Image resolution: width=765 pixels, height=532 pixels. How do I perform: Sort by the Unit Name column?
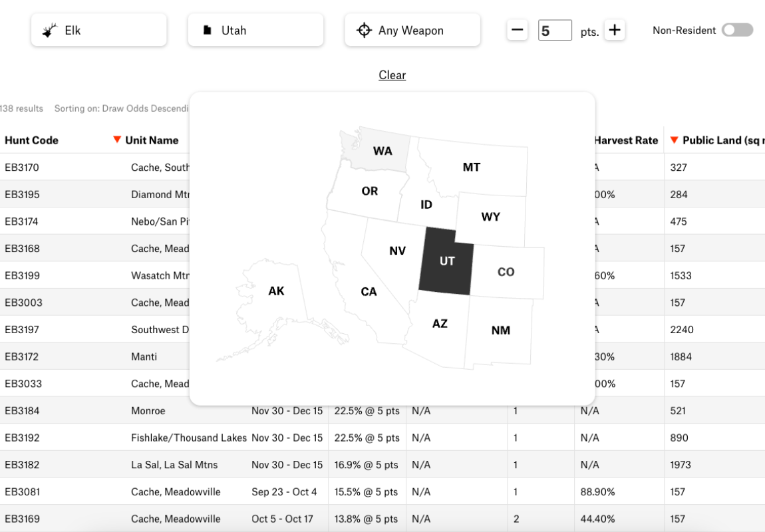tap(151, 140)
